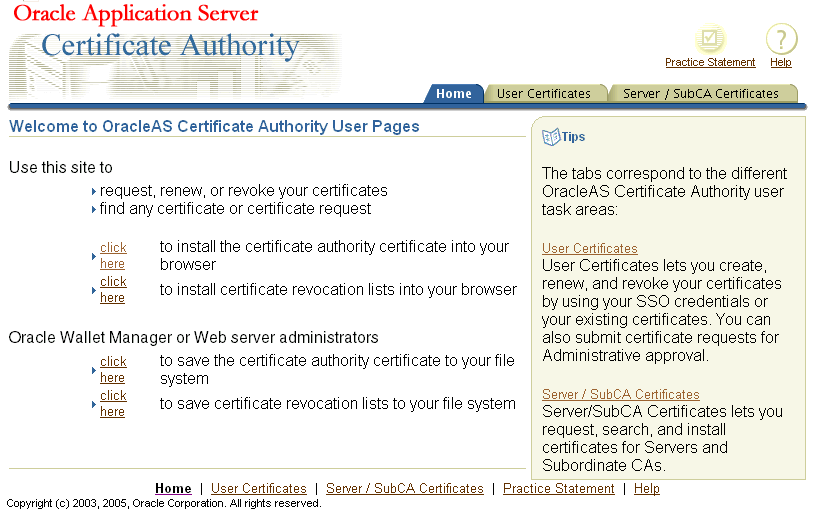The image size is (814, 514).
Task: Click the Tips book icon
Action: coord(551,137)
